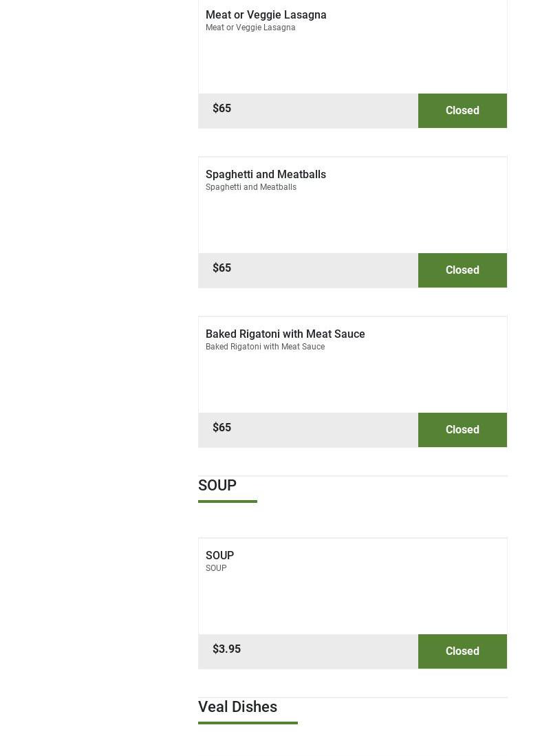
Task: Click the small Spaghetti and Meatballs description
Action: coord(251,188)
